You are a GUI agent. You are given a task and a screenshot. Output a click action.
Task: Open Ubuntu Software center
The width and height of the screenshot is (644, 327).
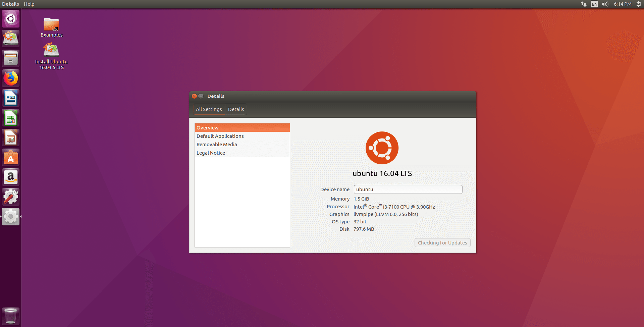click(x=11, y=157)
